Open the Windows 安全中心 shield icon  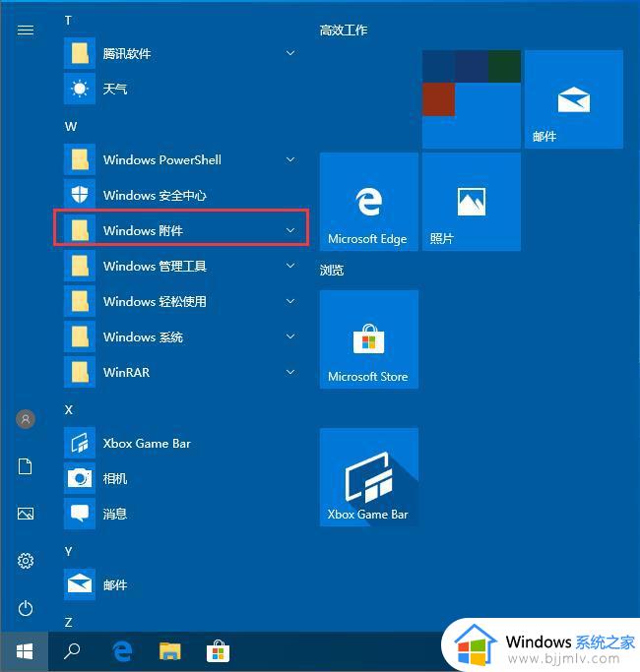point(80,195)
